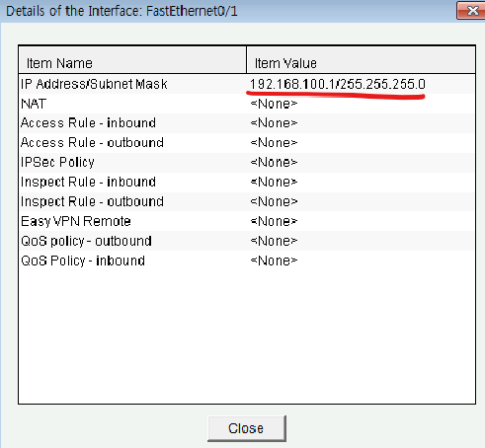Select <None> value of QoS policy - outbound

274,241
